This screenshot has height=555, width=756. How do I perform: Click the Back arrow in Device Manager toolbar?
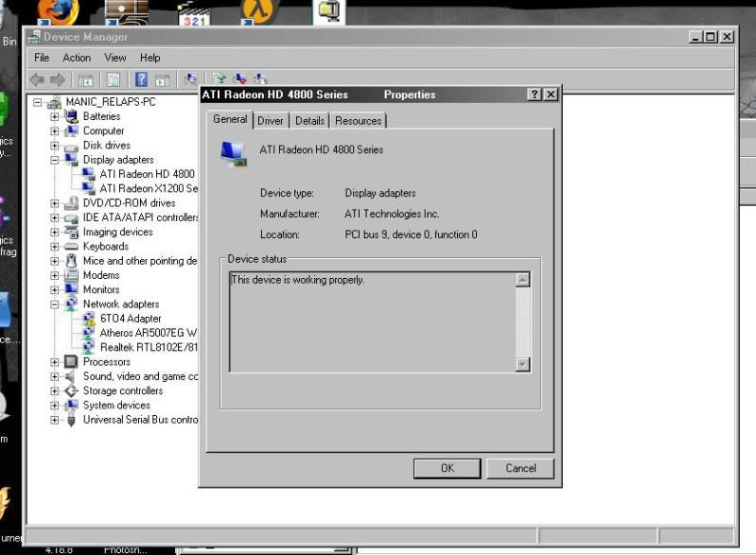pyautogui.click(x=37, y=79)
